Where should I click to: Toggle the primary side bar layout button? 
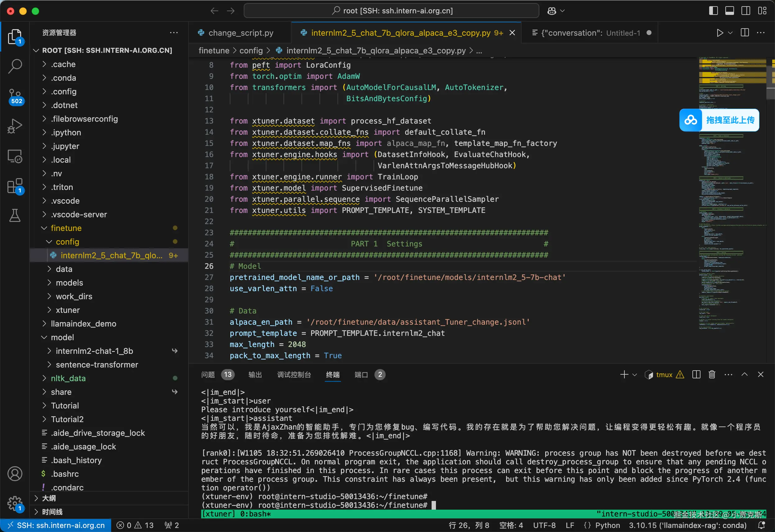pos(713,11)
